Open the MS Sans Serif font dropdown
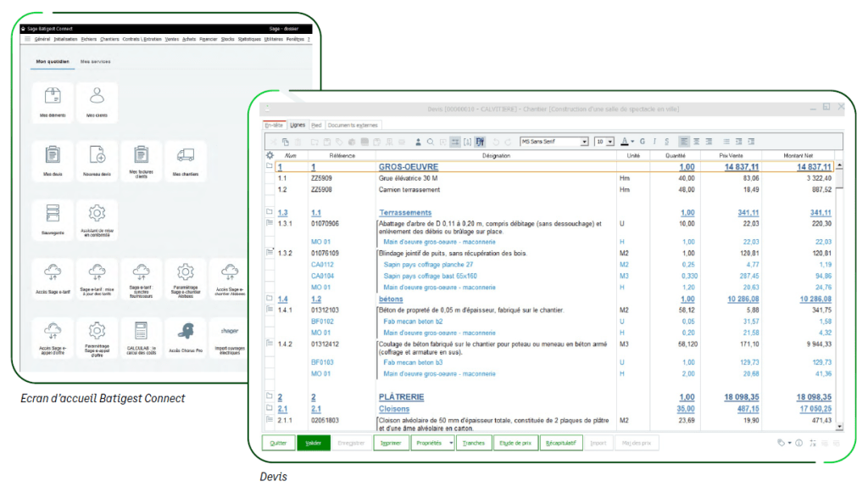This screenshot has width=868, height=487. tap(584, 142)
